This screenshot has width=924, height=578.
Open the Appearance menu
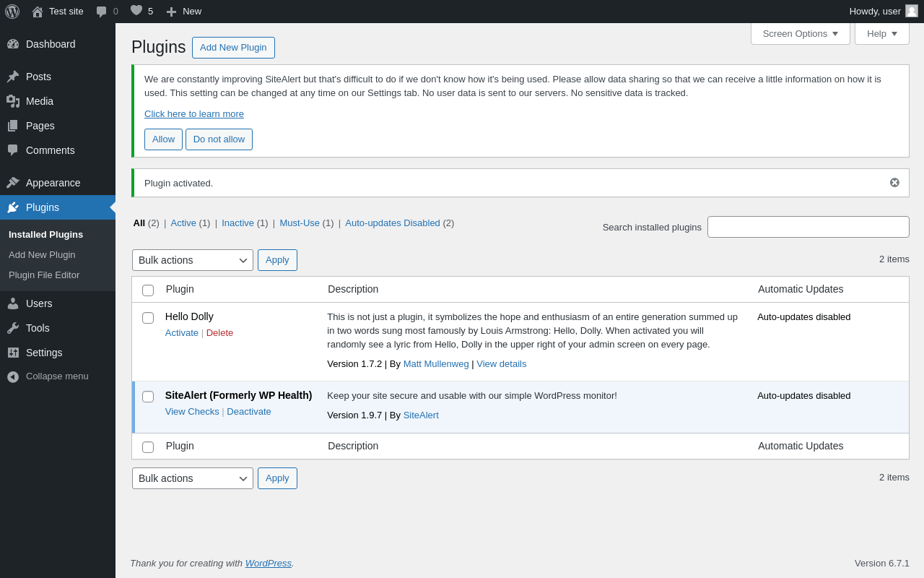pos(58,183)
